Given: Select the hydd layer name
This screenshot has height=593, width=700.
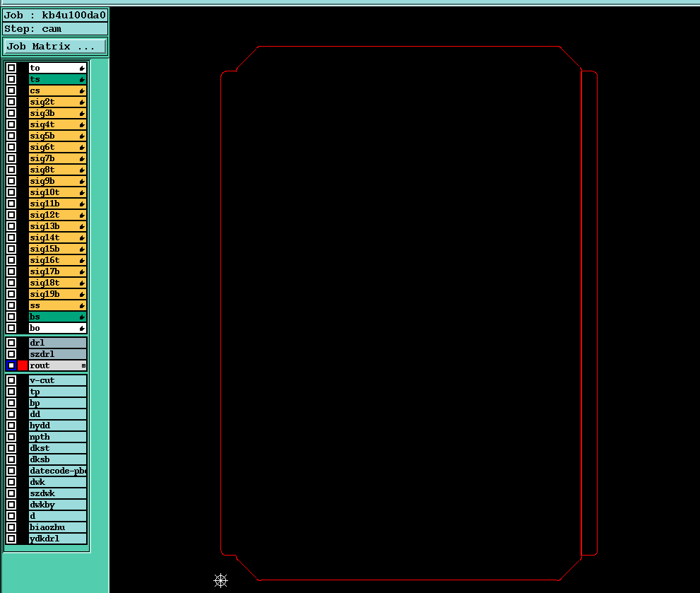Looking at the screenshot, I should point(58,425).
